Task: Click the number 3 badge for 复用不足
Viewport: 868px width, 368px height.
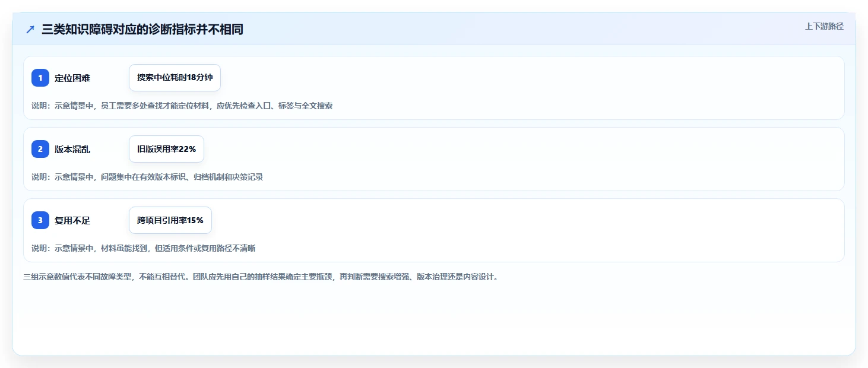Action: [x=40, y=220]
